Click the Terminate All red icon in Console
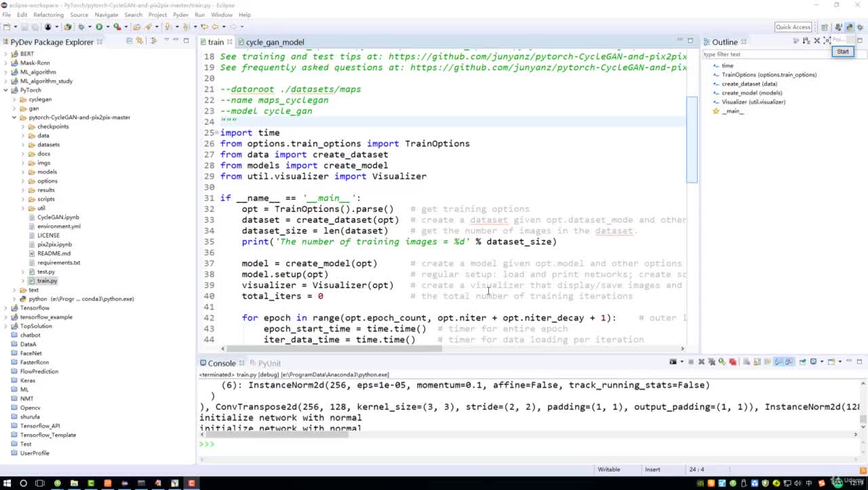868x490 pixels. pos(733,362)
